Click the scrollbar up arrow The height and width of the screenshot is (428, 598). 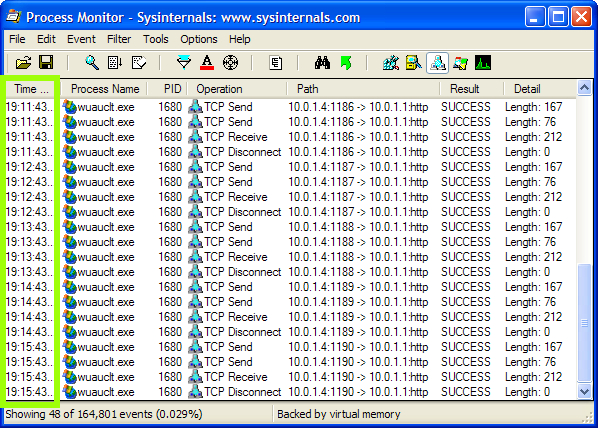point(584,88)
